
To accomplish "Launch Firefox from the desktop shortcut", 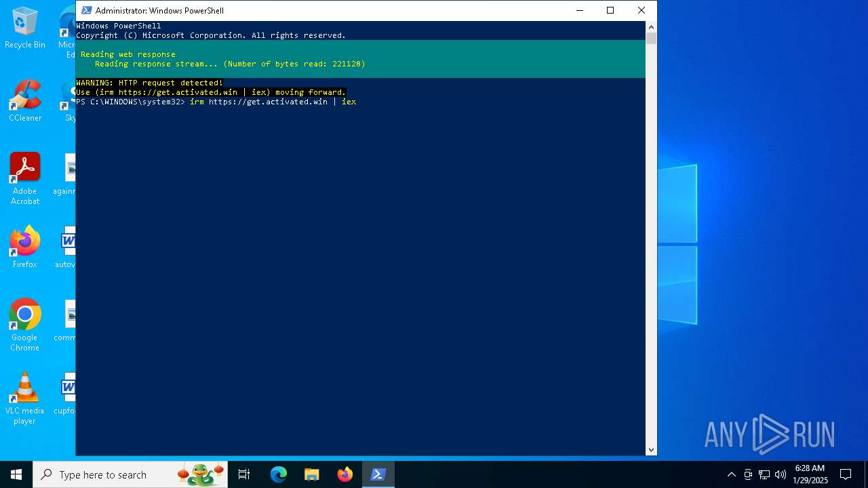I will pyautogui.click(x=25, y=248).
